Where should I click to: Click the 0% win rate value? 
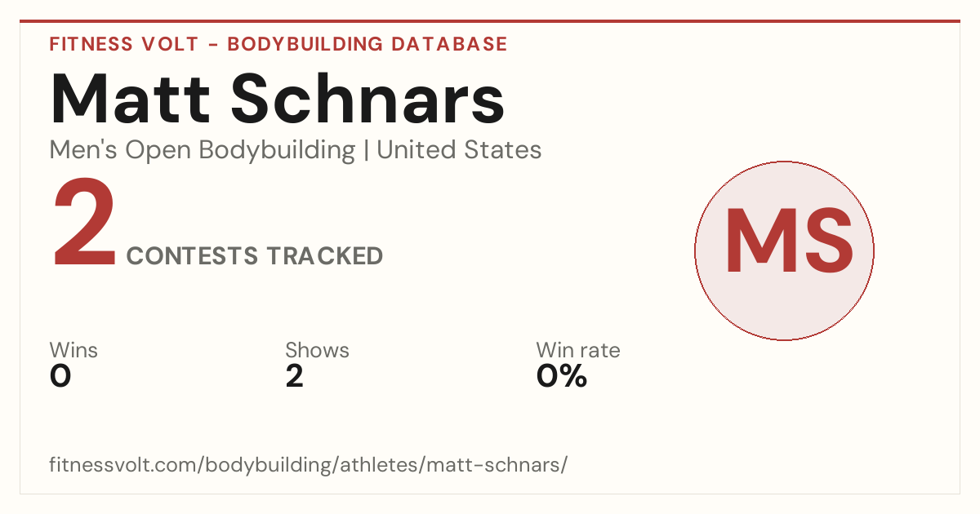click(562, 376)
